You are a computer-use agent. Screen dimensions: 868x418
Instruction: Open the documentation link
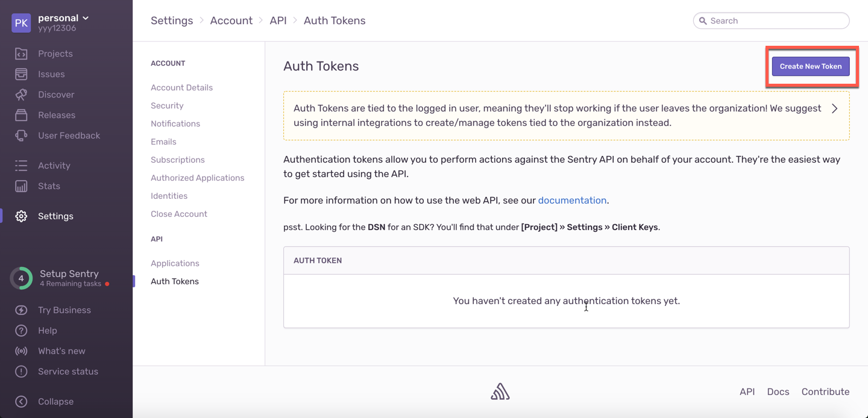click(572, 201)
